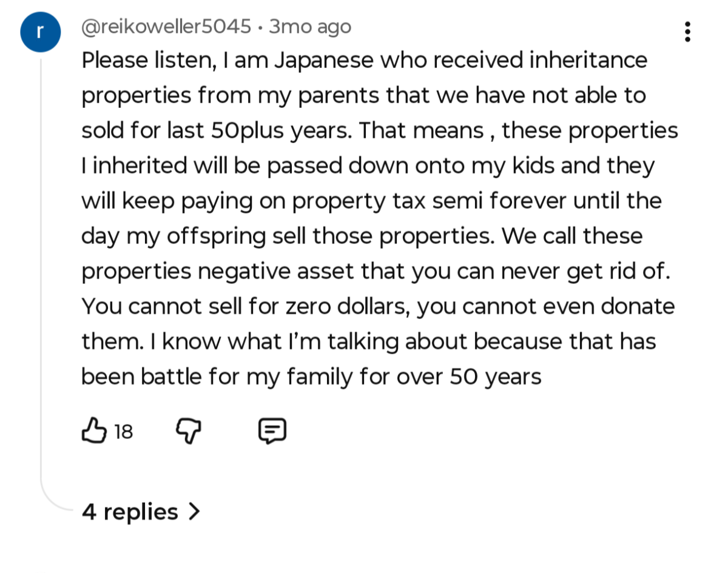Like the comment with thumbs-up icon
The image size is (728, 573).
tap(94, 431)
